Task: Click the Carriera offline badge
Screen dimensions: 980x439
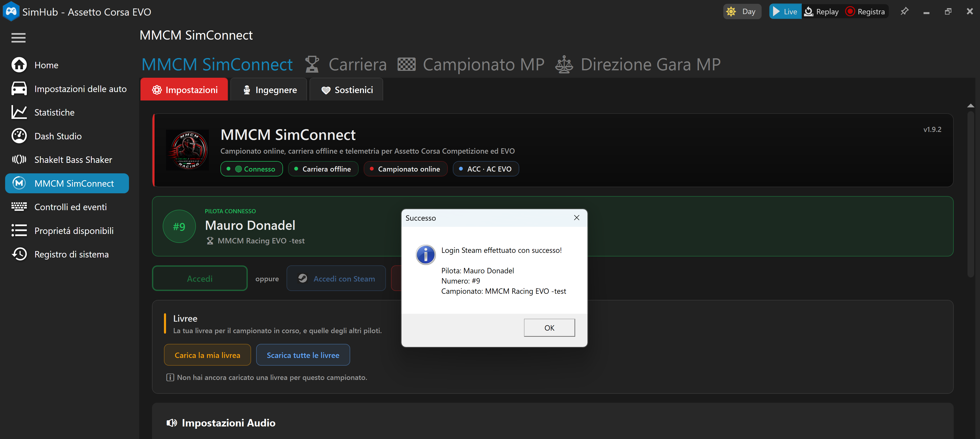Action: pyautogui.click(x=323, y=169)
